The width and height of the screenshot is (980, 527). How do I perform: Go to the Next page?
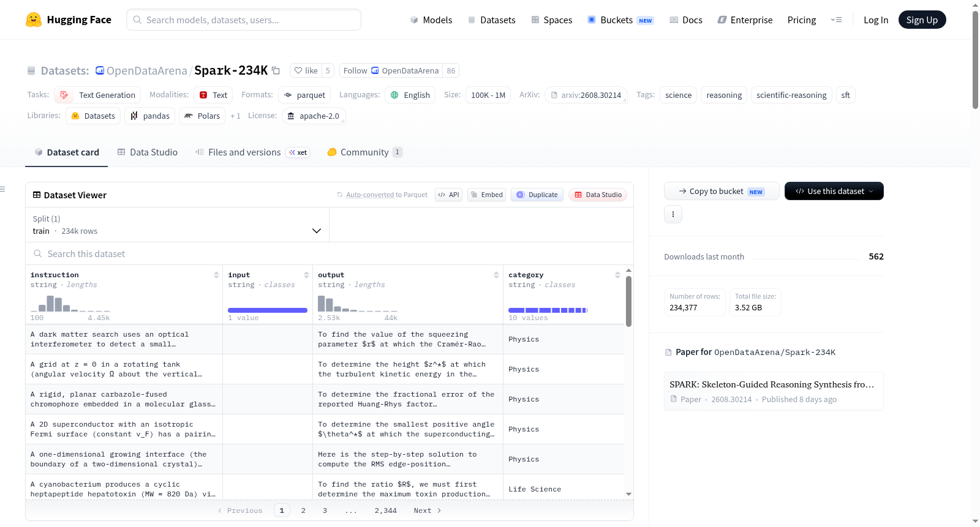[428, 510]
